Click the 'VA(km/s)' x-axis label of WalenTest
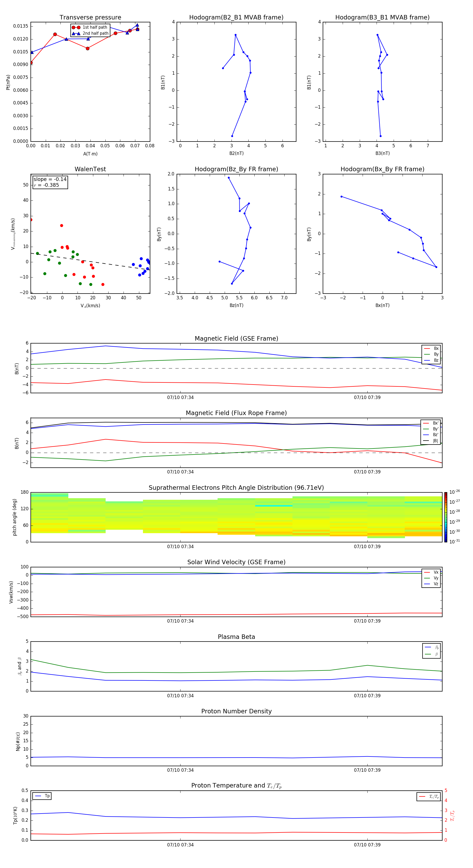 (x=90, y=306)
